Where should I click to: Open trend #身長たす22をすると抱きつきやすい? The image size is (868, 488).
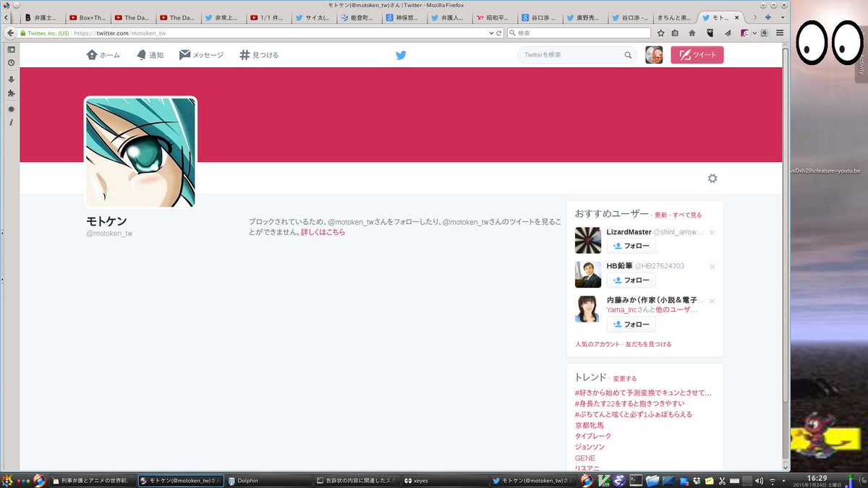[629, 403]
